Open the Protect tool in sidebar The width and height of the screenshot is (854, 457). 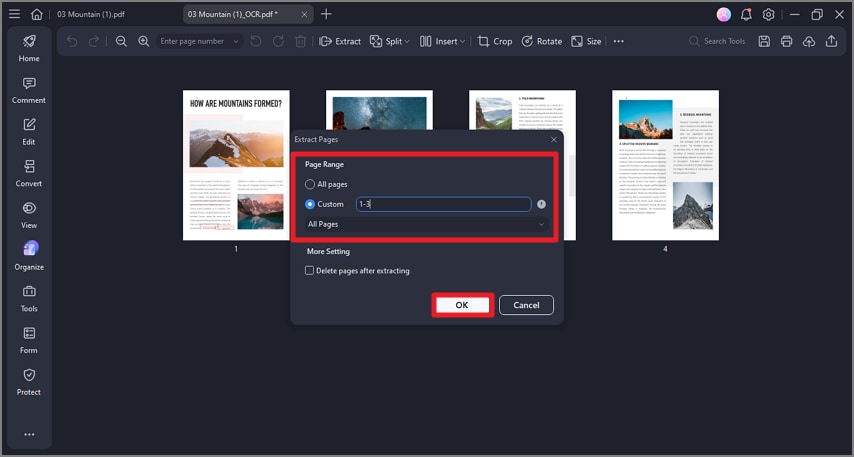pyautogui.click(x=29, y=382)
